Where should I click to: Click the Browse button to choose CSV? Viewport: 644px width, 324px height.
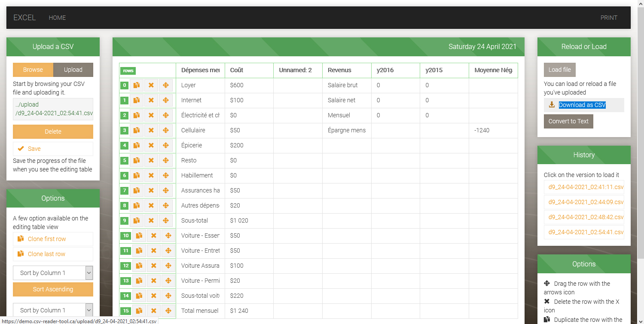pos(33,70)
